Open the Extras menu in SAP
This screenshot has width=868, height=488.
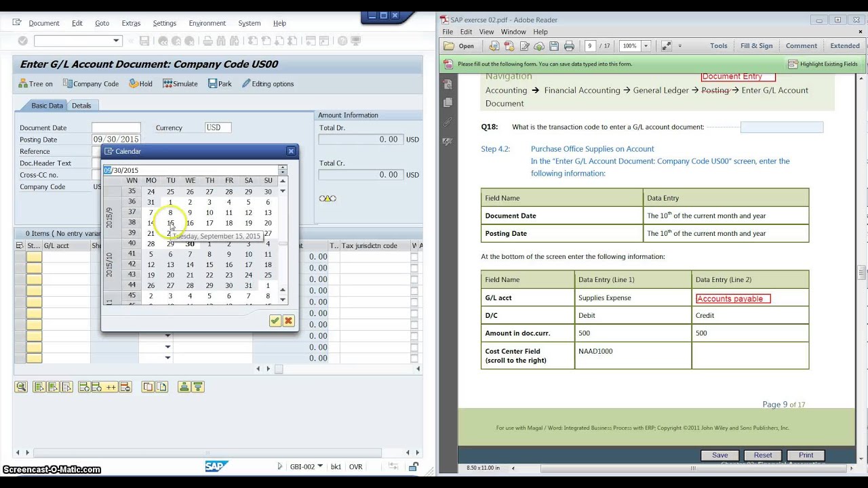(131, 23)
